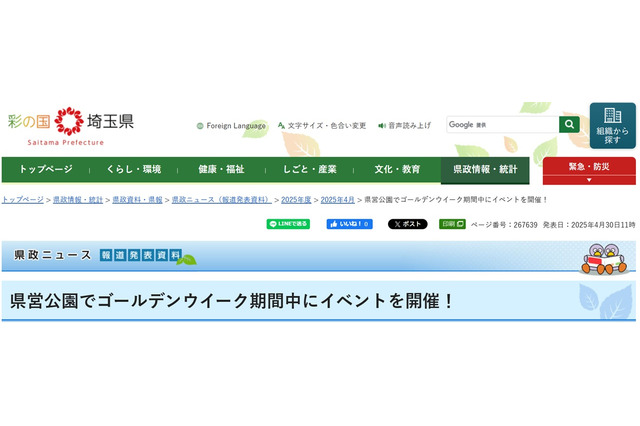Open the くらし・環境 menu
The width and height of the screenshot is (640, 426).
point(133,169)
